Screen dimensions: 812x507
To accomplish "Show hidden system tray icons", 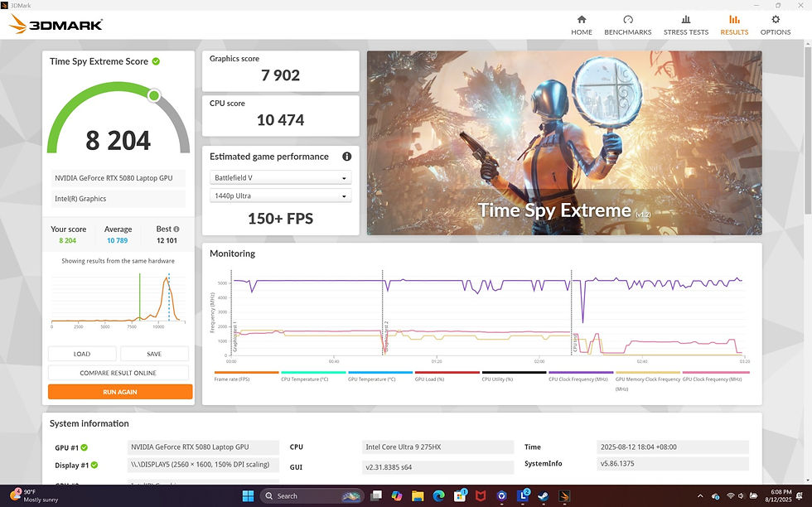I will pyautogui.click(x=700, y=496).
